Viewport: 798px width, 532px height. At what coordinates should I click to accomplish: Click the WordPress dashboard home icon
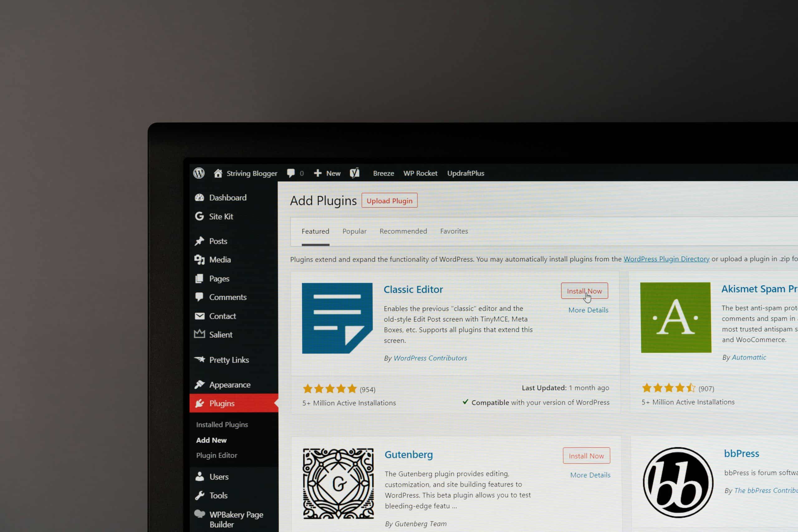[218, 173]
